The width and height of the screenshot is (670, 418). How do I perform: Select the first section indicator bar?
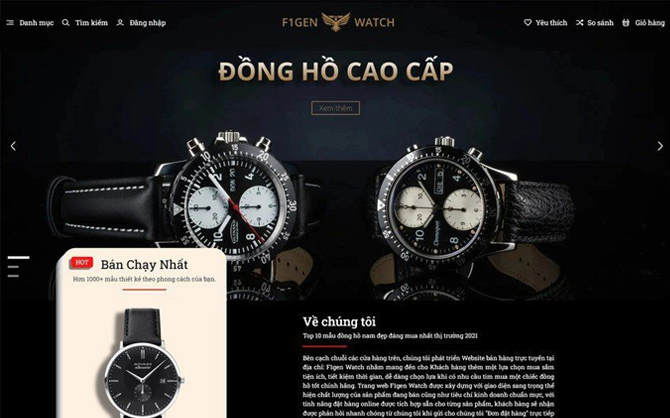[18, 258]
